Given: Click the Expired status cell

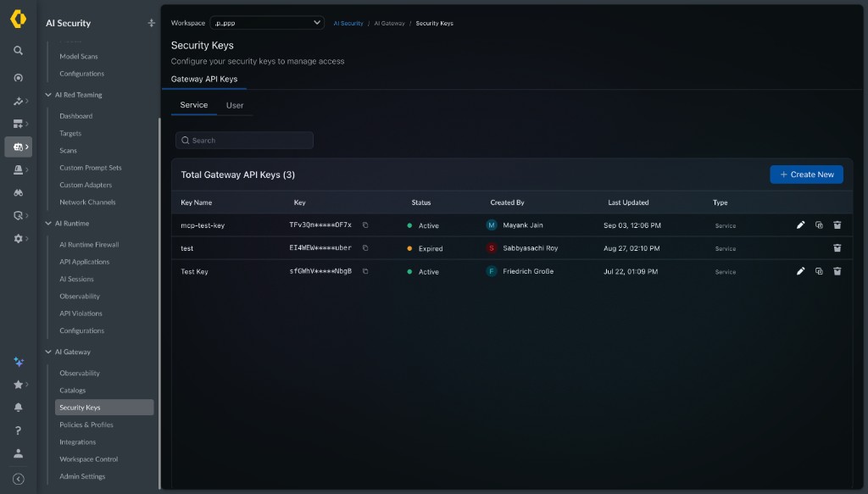Looking at the screenshot, I should click(425, 248).
